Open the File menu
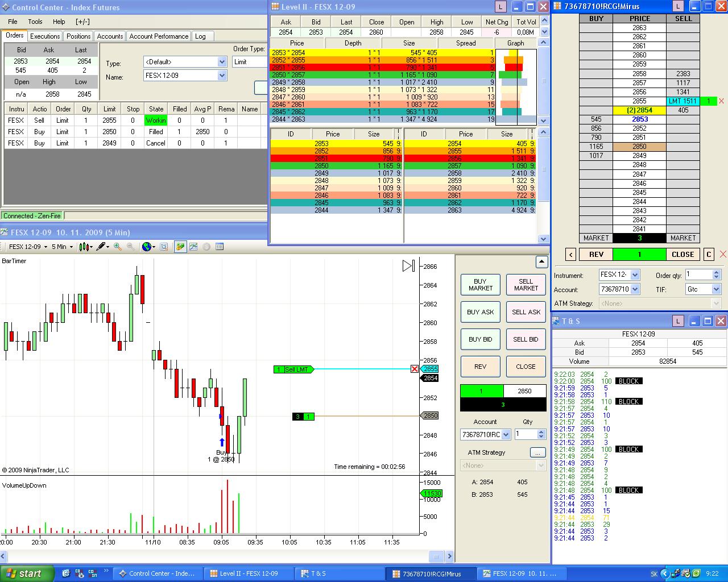Viewport: 728px width, 582px height. tap(13, 22)
